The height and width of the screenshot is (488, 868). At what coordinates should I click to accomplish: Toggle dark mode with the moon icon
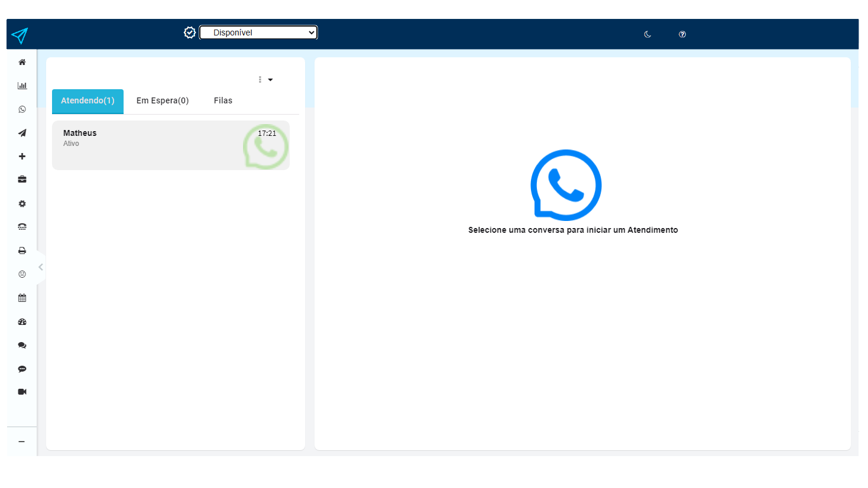[647, 34]
